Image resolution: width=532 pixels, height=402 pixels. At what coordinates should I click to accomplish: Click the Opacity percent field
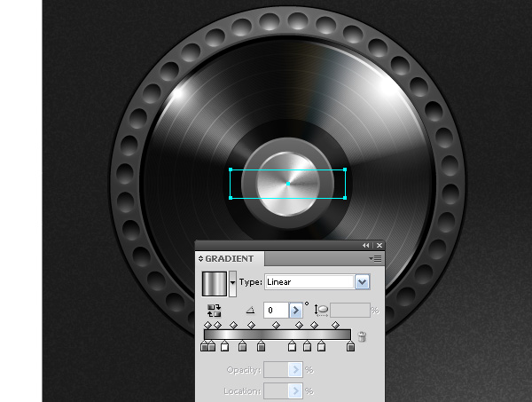coord(276,370)
